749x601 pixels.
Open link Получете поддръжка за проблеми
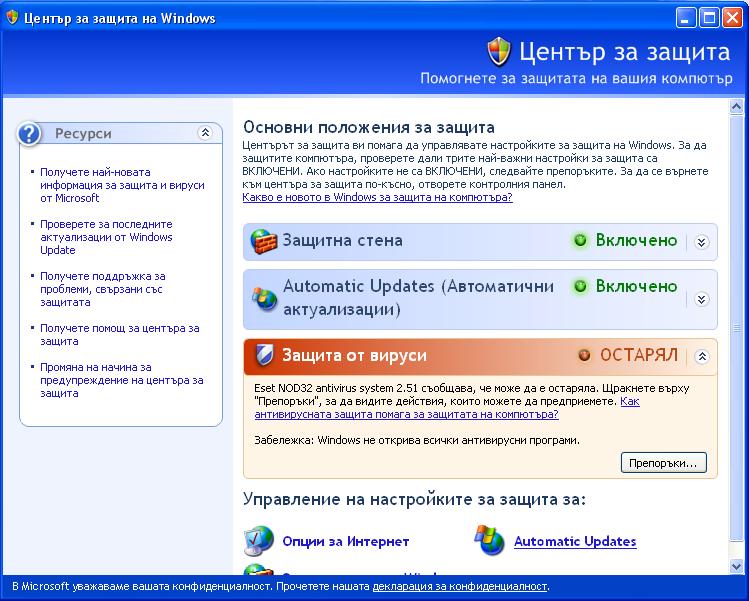coord(103,289)
